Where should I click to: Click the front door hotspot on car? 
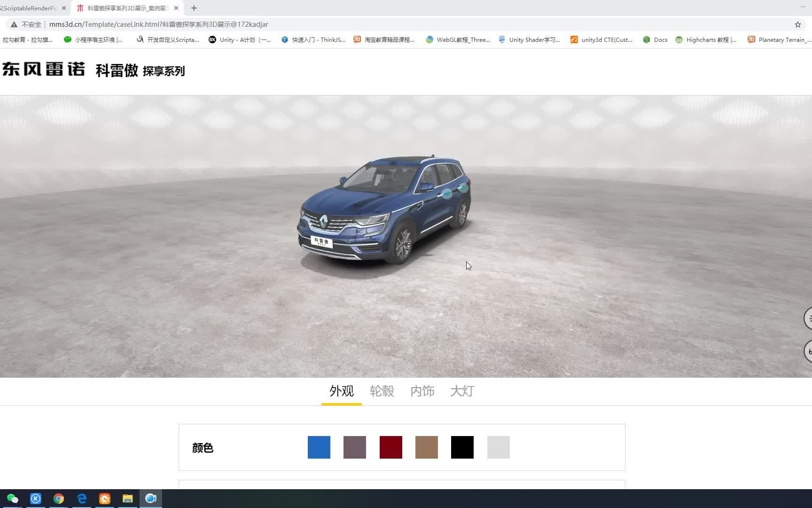(447, 193)
